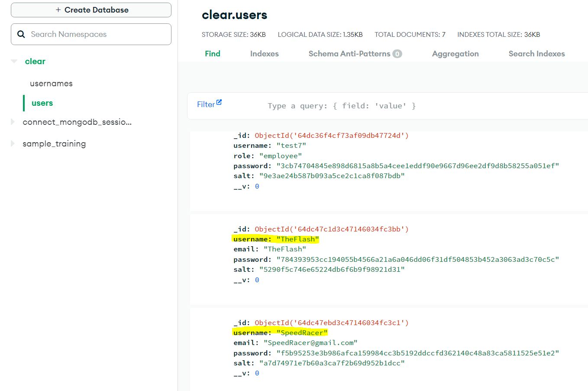The width and height of the screenshot is (588, 391).
Task: Open the clear database name
Action: (x=35, y=62)
